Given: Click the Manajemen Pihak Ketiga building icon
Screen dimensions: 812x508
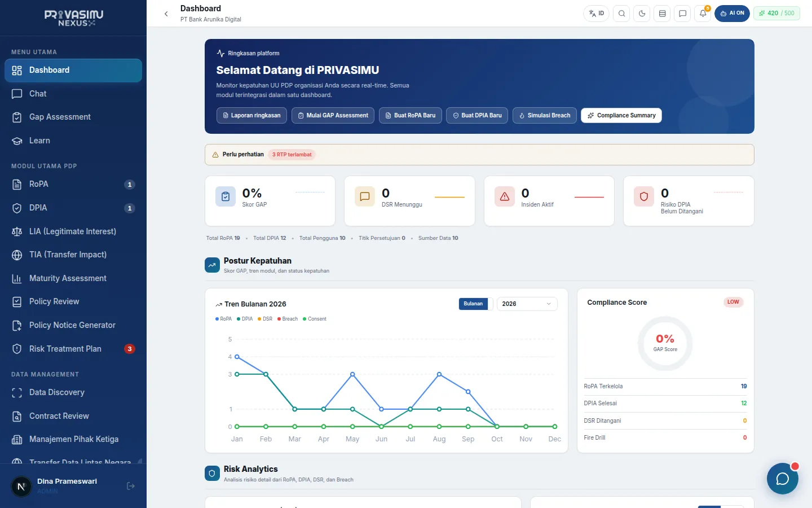Looking at the screenshot, I should coord(17,439).
